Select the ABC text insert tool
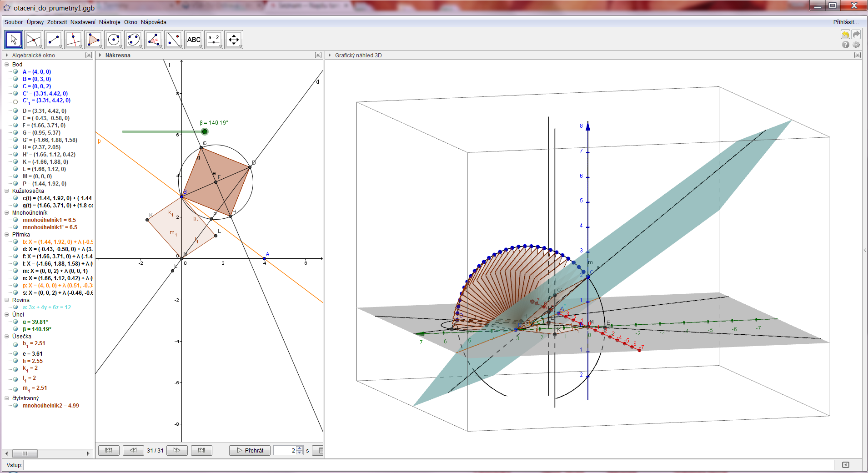 (194, 40)
